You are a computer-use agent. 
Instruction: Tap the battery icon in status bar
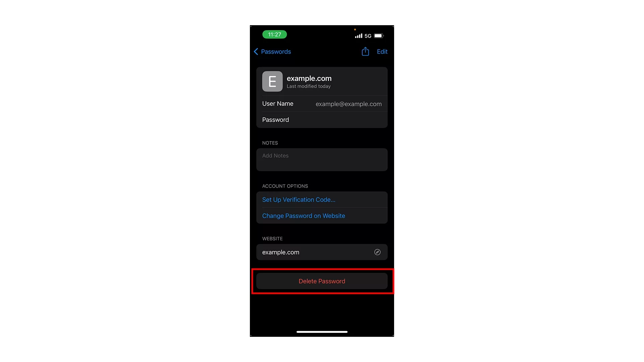tap(377, 35)
